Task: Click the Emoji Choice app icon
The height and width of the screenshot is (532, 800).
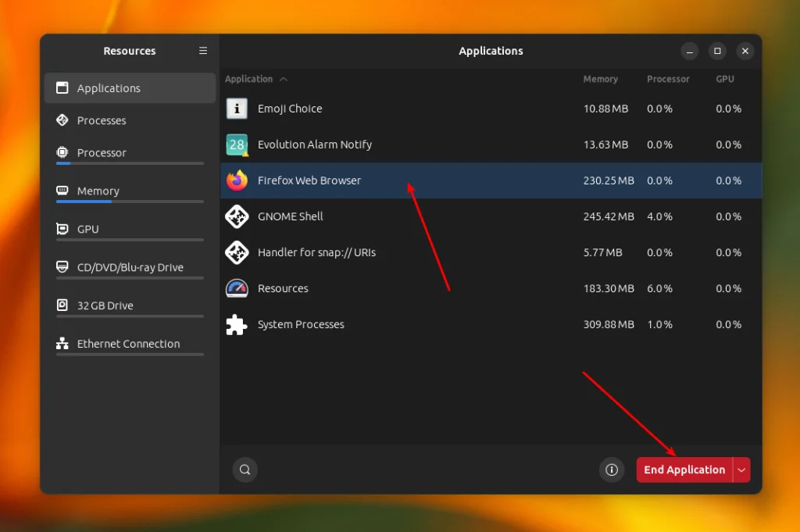Action: 237,109
